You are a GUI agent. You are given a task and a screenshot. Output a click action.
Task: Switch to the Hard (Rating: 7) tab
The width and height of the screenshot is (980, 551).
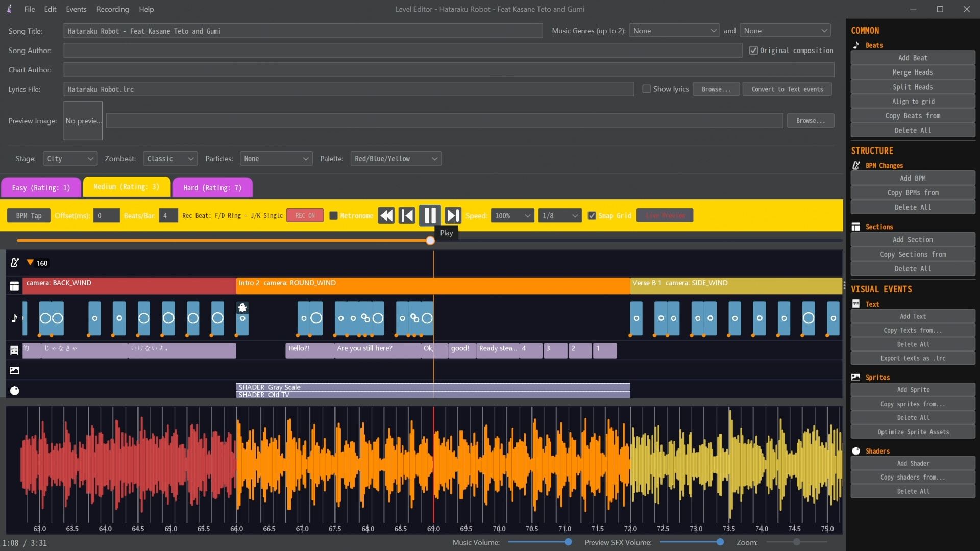point(212,188)
